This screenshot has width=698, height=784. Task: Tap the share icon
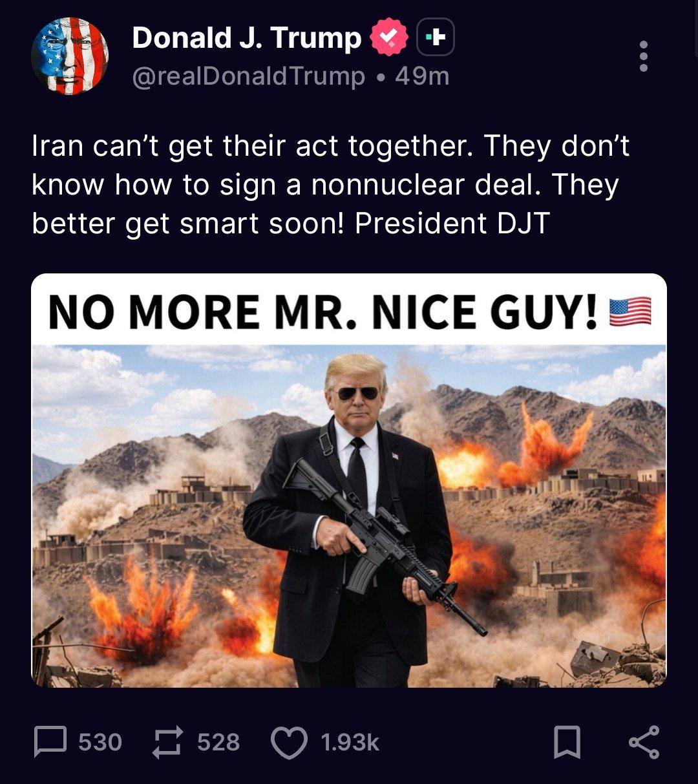[x=644, y=741]
